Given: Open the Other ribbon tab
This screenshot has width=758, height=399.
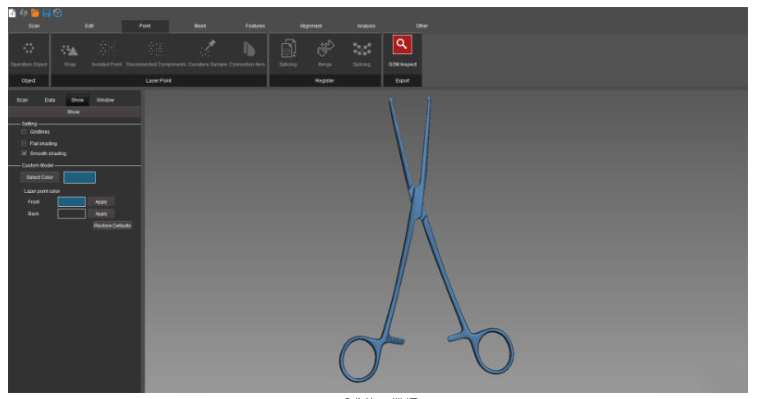Looking at the screenshot, I should point(422,26).
